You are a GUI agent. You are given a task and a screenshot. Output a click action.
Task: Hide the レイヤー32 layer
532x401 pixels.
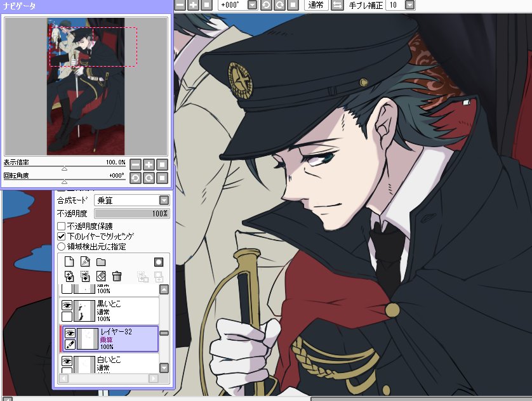(70, 334)
